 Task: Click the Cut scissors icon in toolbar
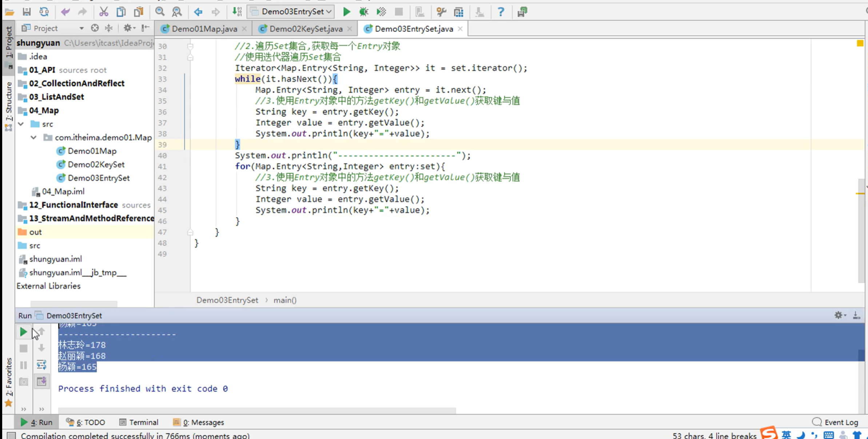click(x=104, y=12)
